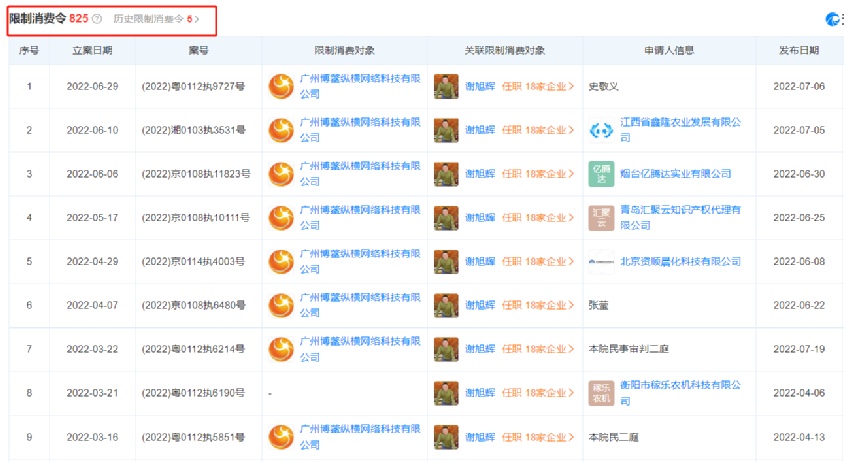Click the 江西省鑫隆农业 applicant logo
Screen dimensions: 844x462
pyautogui.click(x=601, y=130)
